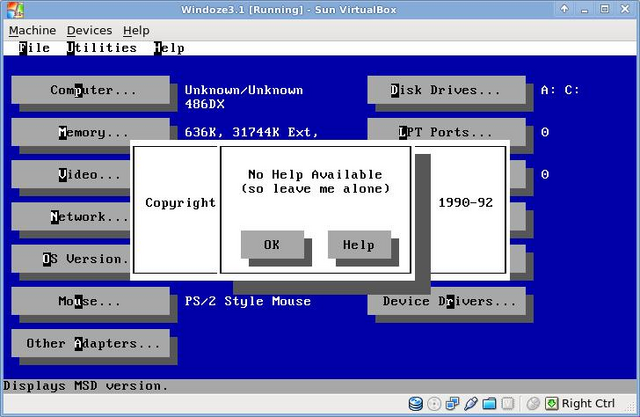Click the '636K, 31744K Ext,' memory text
Screen dimensions: 640x417
coord(251,132)
